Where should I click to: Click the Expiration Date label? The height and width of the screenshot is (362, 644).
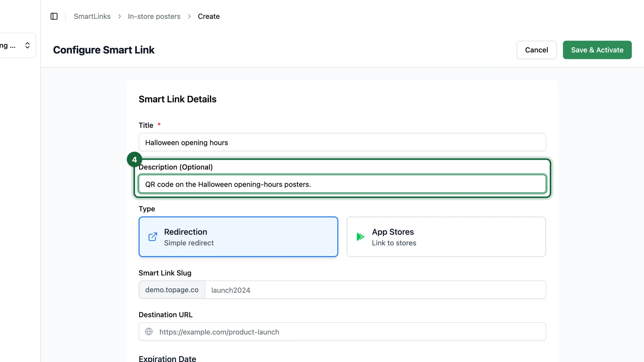point(167,358)
